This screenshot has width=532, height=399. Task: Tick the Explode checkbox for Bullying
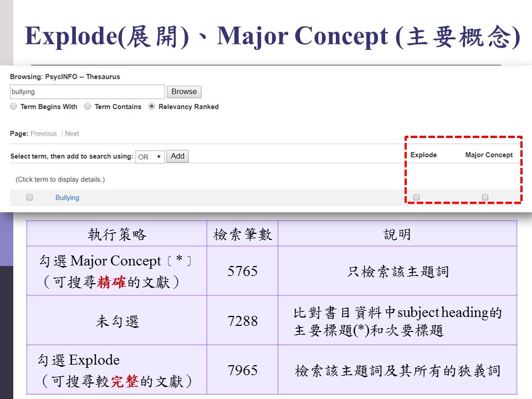click(x=417, y=197)
